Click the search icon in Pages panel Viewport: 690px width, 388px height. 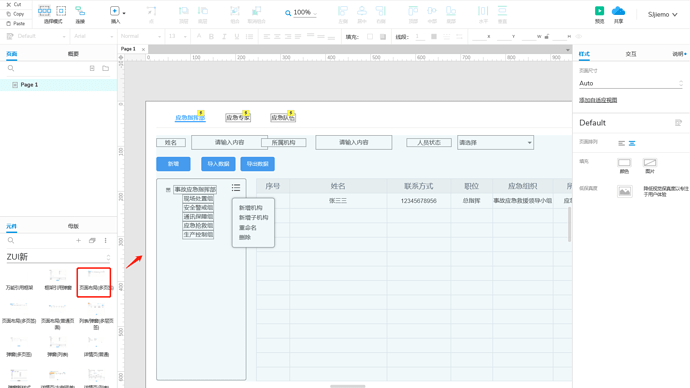[11, 68]
